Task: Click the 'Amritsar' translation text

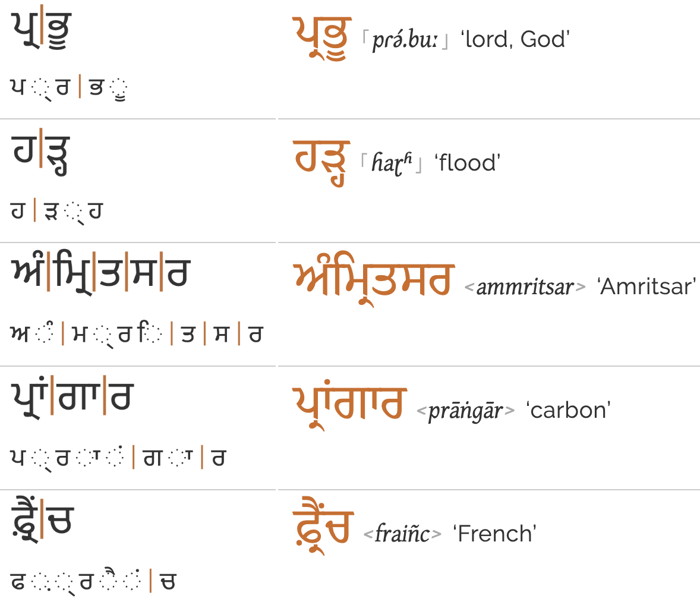Action: pos(647,286)
